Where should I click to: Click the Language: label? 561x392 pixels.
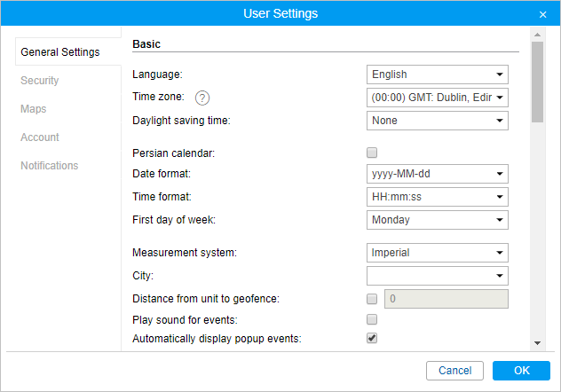click(157, 74)
